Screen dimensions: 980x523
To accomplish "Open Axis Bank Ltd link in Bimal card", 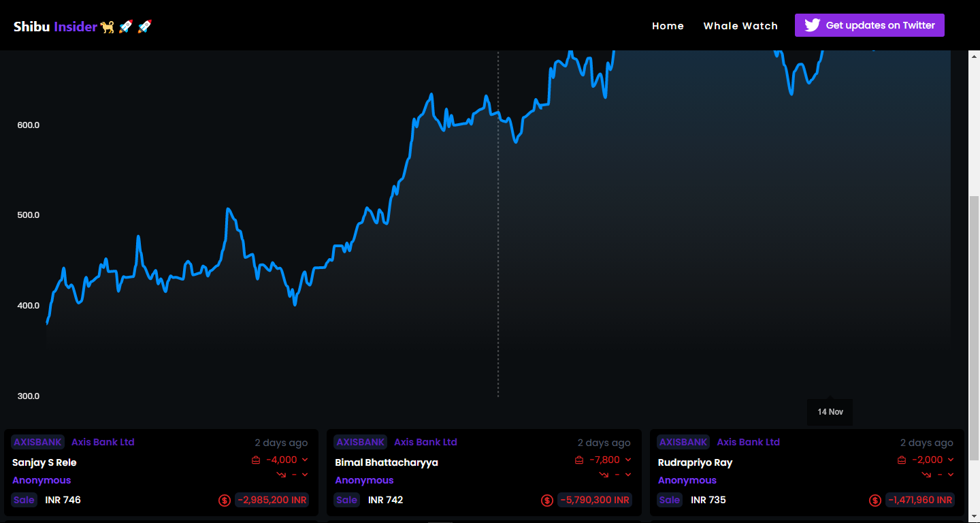I will 425,442.
